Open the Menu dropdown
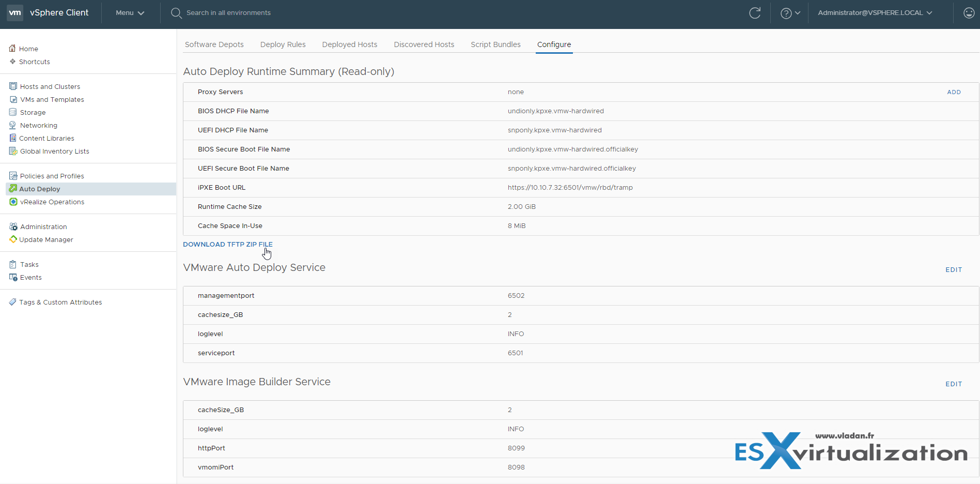 click(x=130, y=13)
